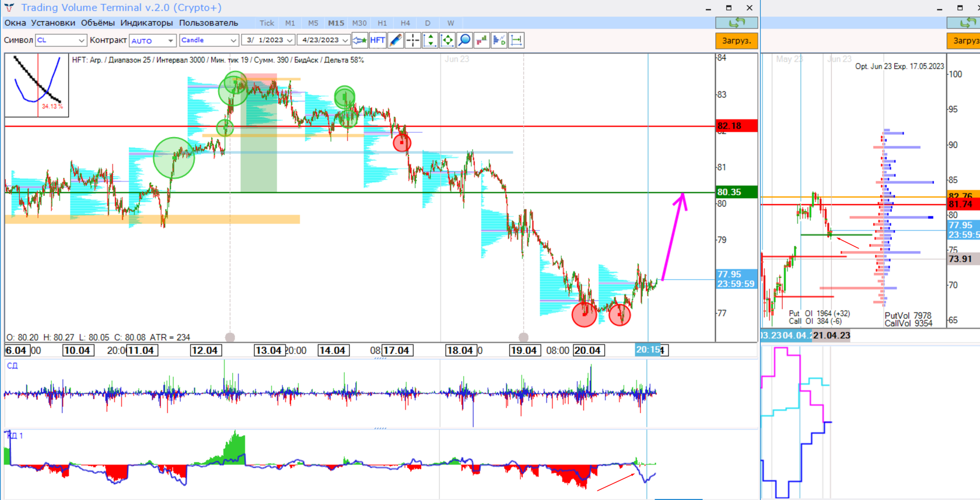The image size is (980, 500).
Task: Switch to the D daily timeframe
Action: 428,23
